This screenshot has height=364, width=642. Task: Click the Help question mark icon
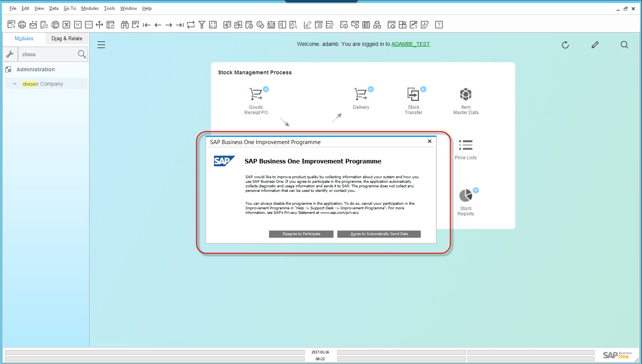click(x=439, y=25)
